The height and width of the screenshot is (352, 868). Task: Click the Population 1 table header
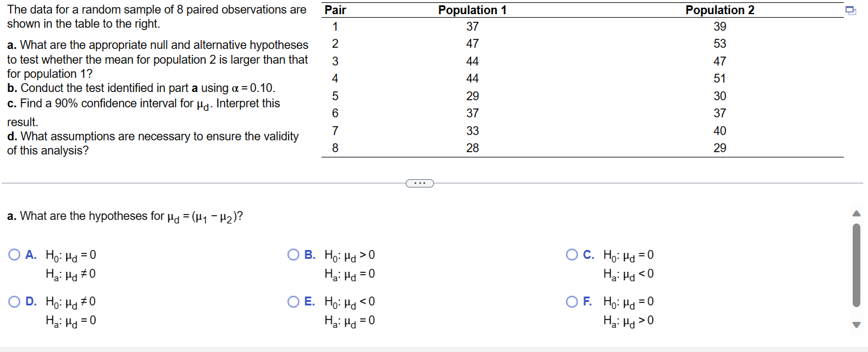click(472, 10)
